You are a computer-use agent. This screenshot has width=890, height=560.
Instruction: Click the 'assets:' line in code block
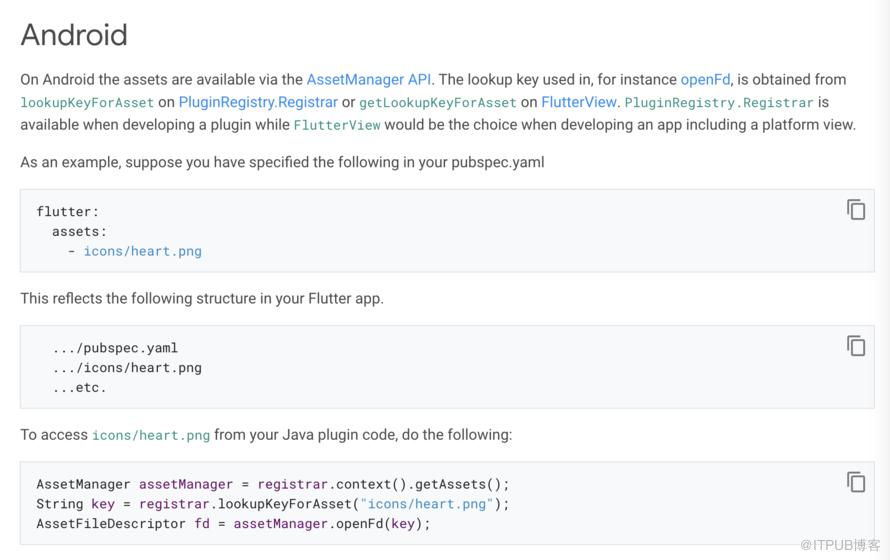79,231
